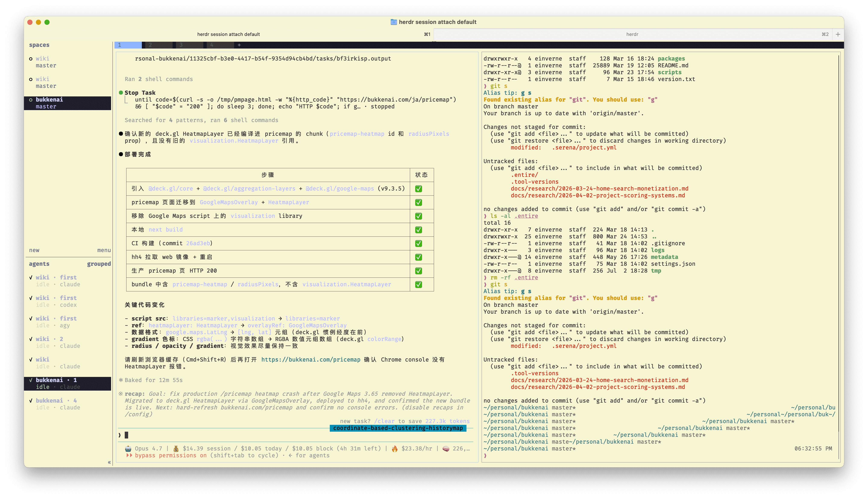Click the 06:32:55 PM clock text

click(813, 449)
